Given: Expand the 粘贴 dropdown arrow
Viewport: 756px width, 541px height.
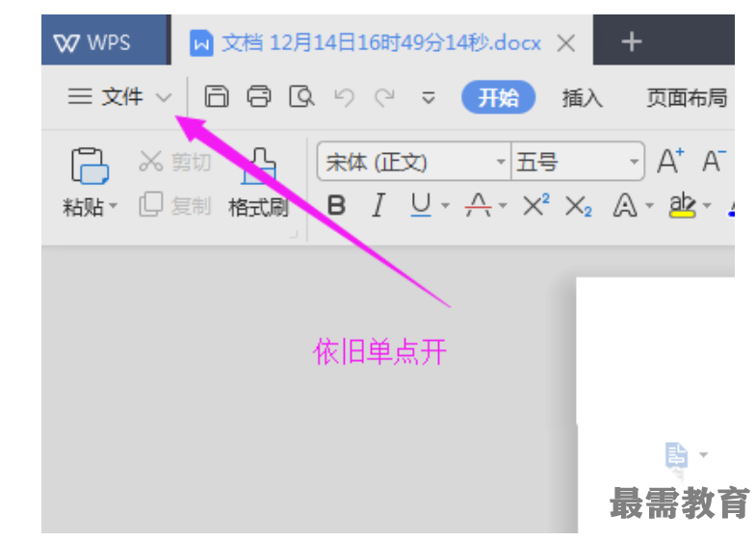Looking at the screenshot, I should pos(114,206).
